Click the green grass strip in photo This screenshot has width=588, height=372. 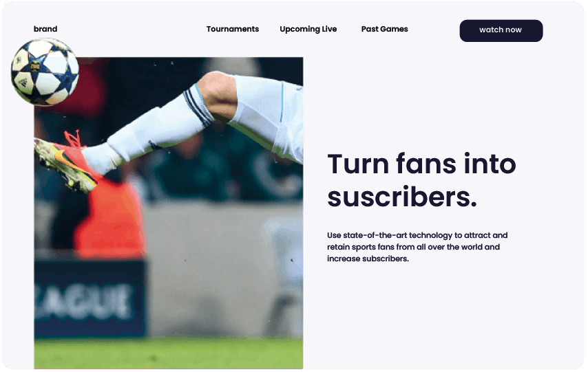click(x=169, y=353)
